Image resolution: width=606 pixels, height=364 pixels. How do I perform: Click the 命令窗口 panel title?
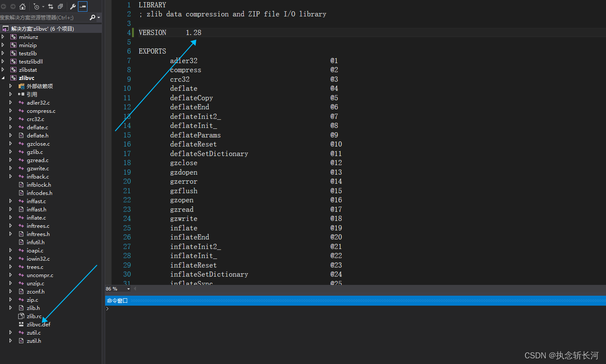click(x=117, y=300)
